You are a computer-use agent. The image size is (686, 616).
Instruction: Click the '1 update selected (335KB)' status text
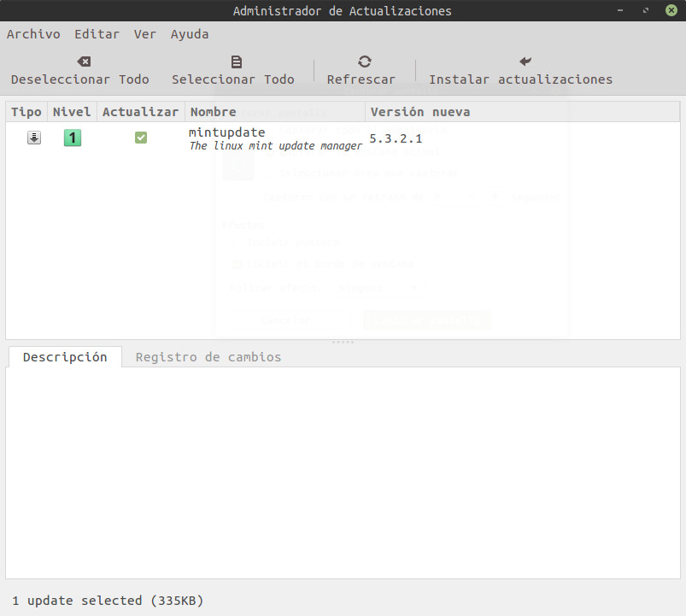108,601
